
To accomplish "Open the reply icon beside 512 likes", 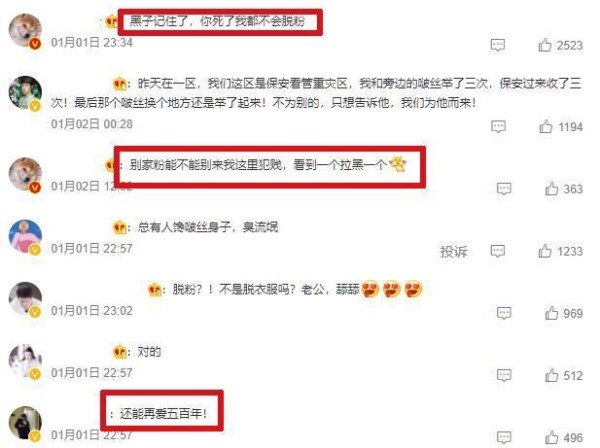I will tap(504, 375).
